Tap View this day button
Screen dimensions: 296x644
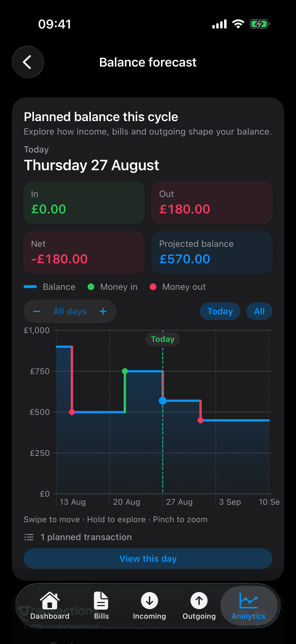pos(148,559)
